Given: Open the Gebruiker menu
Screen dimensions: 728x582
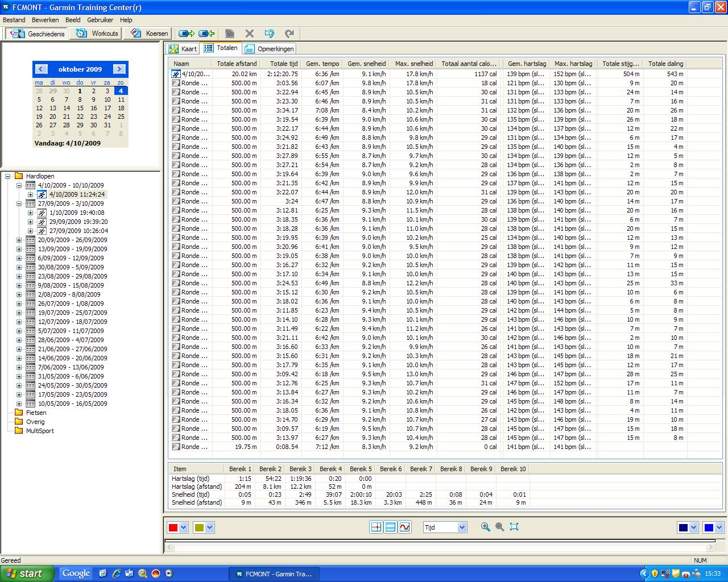Looking at the screenshot, I should [100, 20].
